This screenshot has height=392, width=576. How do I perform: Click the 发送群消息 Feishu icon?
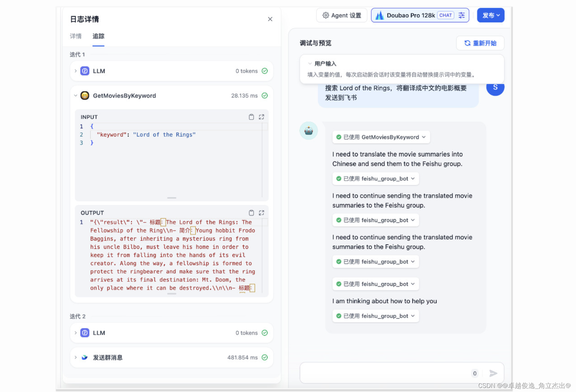[x=85, y=357]
